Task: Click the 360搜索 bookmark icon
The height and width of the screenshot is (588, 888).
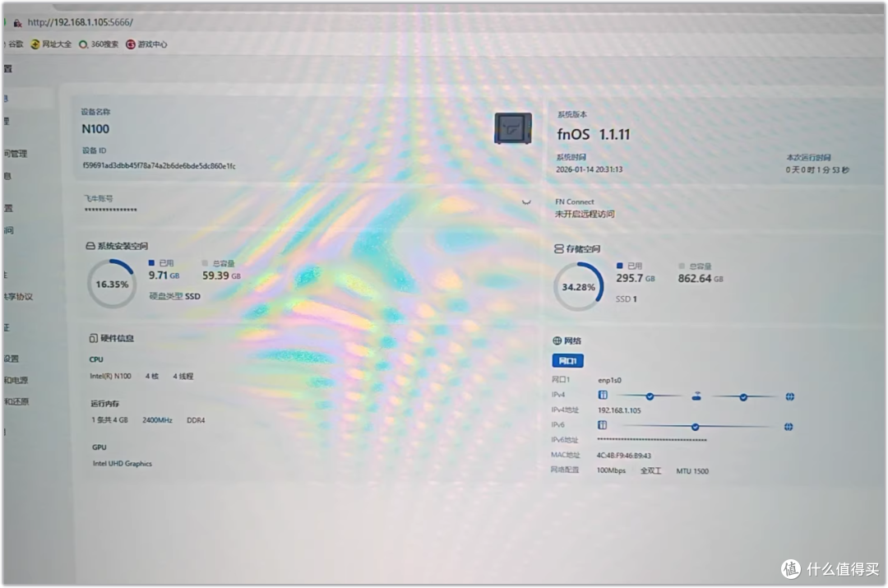Action: (83, 44)
